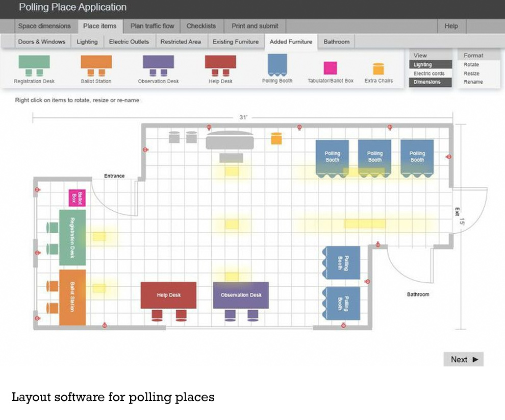
Task: Choose the purple Observation Desk icon
Action: [x=158, y=65]
